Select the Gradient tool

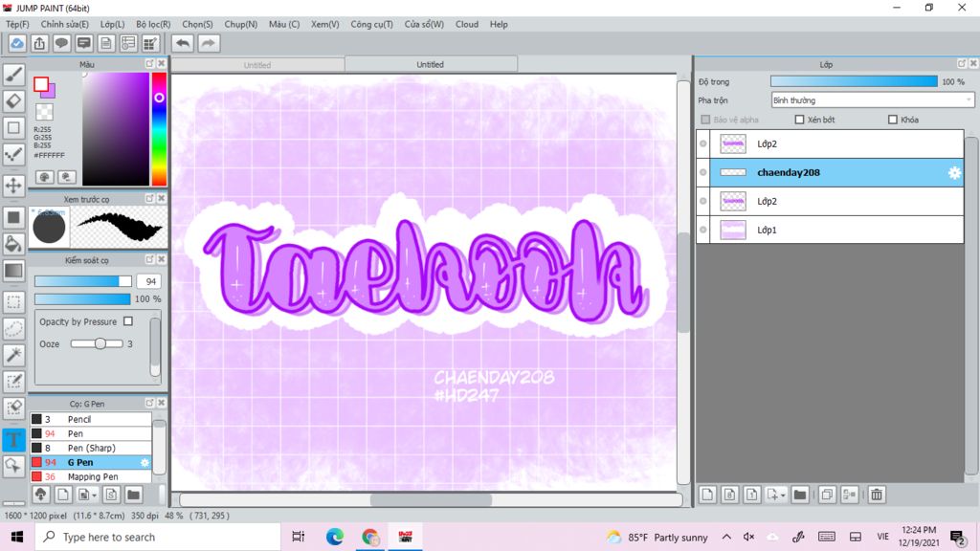point(13,272)
